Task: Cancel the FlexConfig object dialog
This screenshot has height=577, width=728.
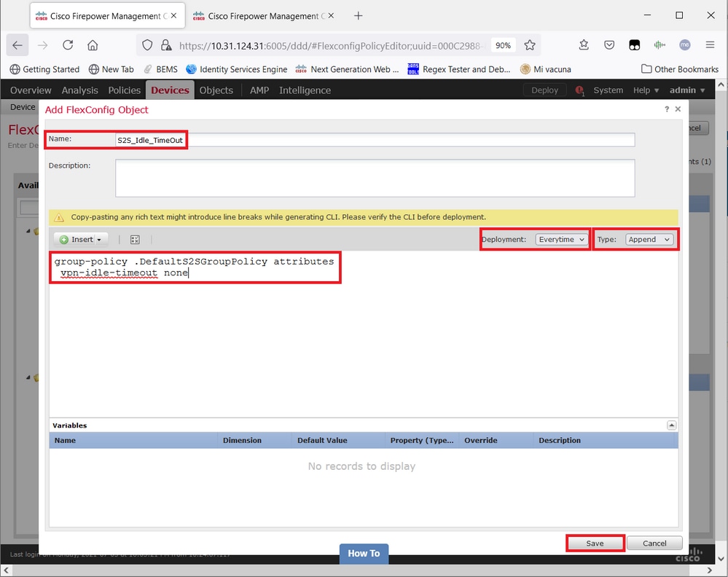Action: coord(654,543)
